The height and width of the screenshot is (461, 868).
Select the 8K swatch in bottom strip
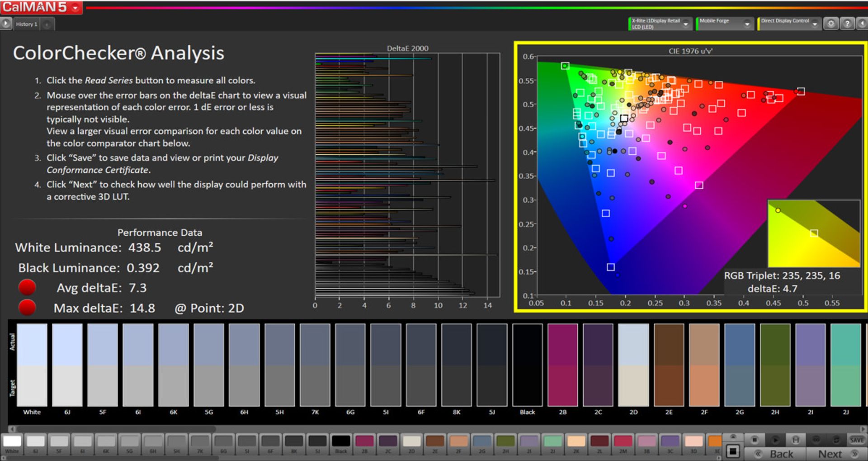coord(294,444)
